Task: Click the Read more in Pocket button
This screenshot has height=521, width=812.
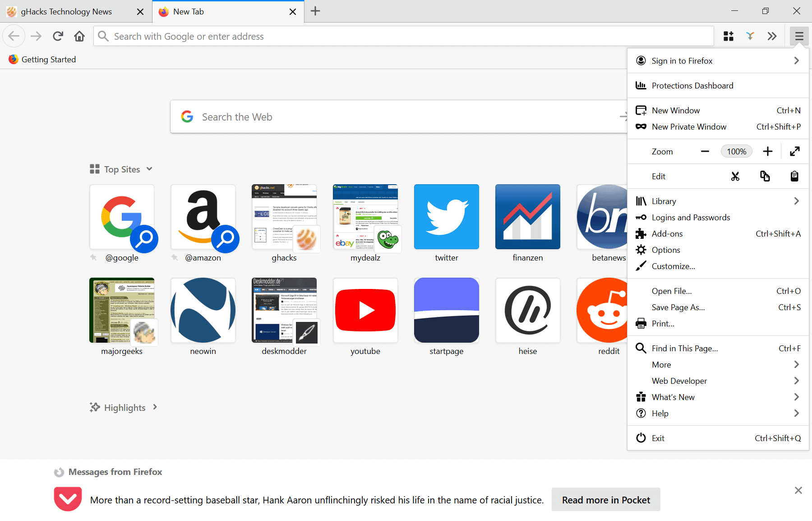Action: 606,500
